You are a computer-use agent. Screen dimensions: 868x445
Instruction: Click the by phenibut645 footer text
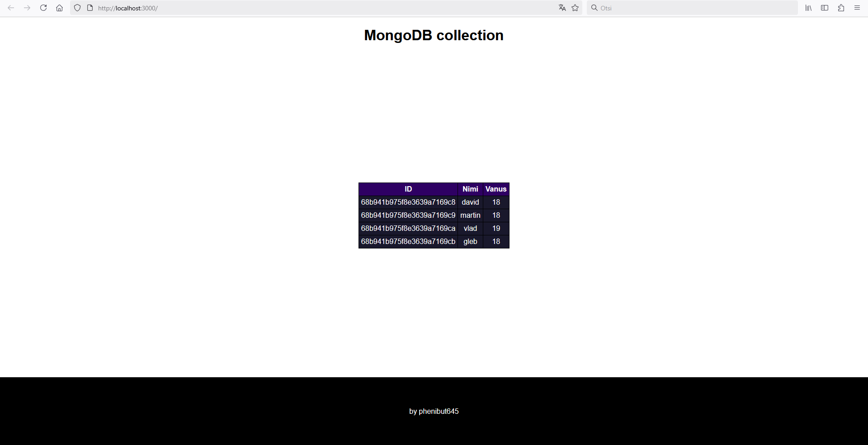click(x=434, y=411)
